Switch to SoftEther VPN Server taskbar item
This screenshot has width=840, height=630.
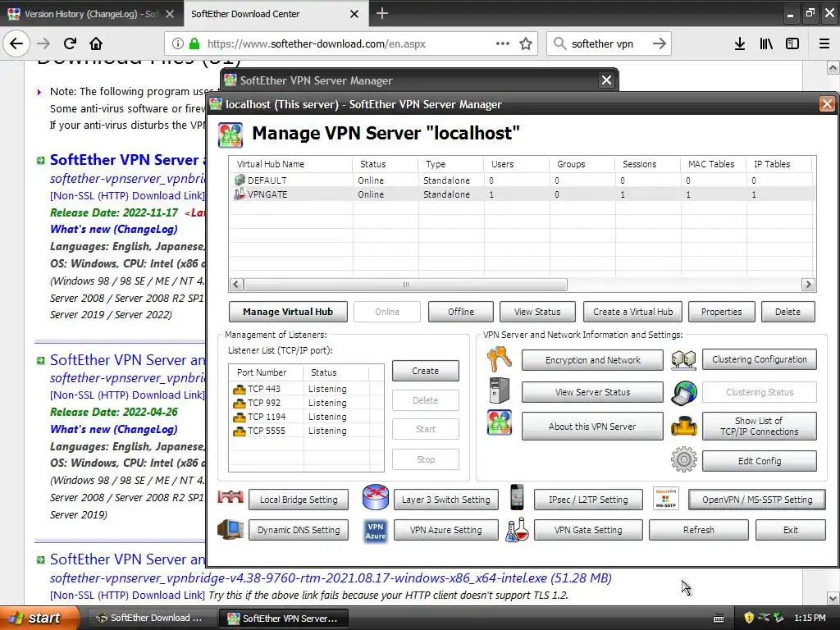[x=284, y=619]
